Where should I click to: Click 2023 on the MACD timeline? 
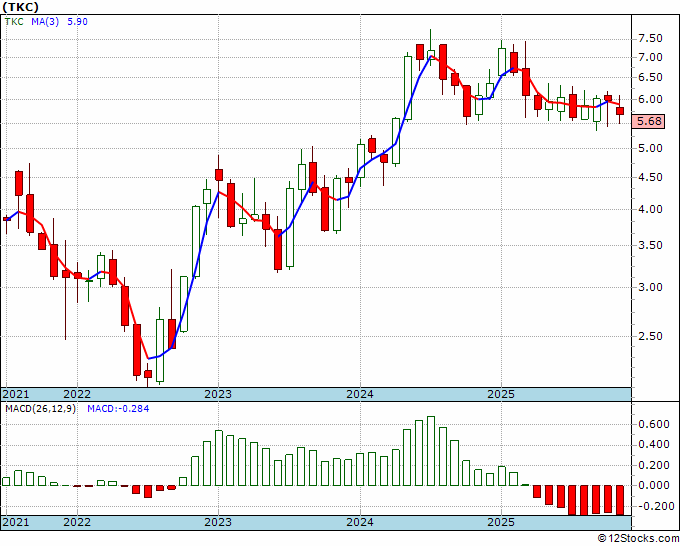coord(218,522)
